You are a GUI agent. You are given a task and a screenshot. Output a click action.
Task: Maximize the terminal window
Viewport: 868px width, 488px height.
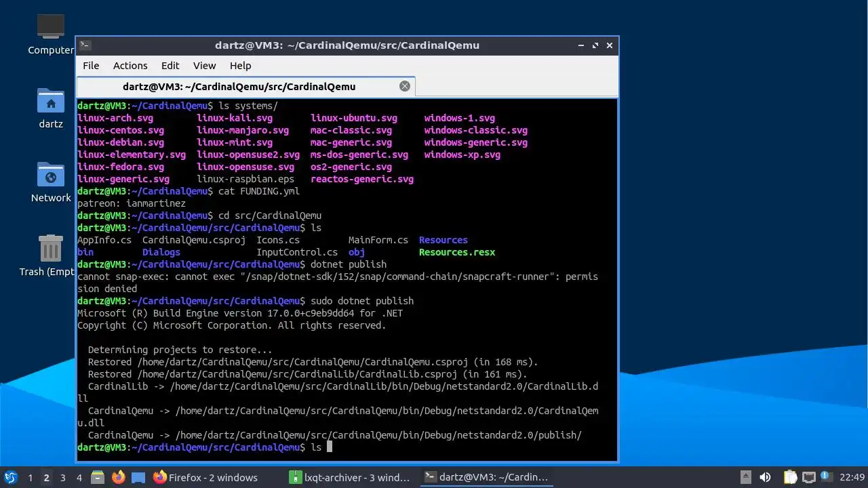(x=595, y=45)
